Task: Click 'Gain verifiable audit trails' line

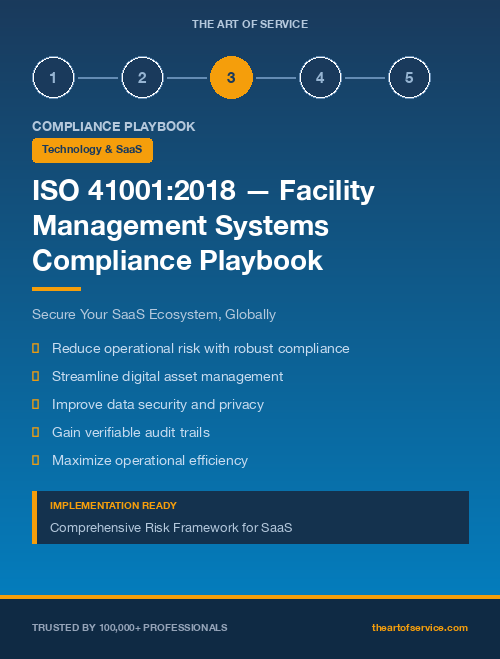Action: click(131, 432)
